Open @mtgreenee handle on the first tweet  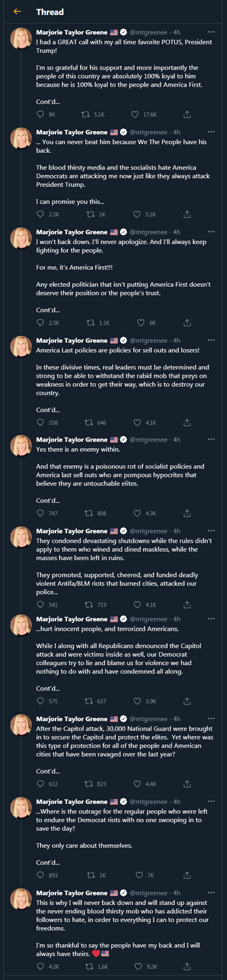pyautogui.click(x=148, y=32)
